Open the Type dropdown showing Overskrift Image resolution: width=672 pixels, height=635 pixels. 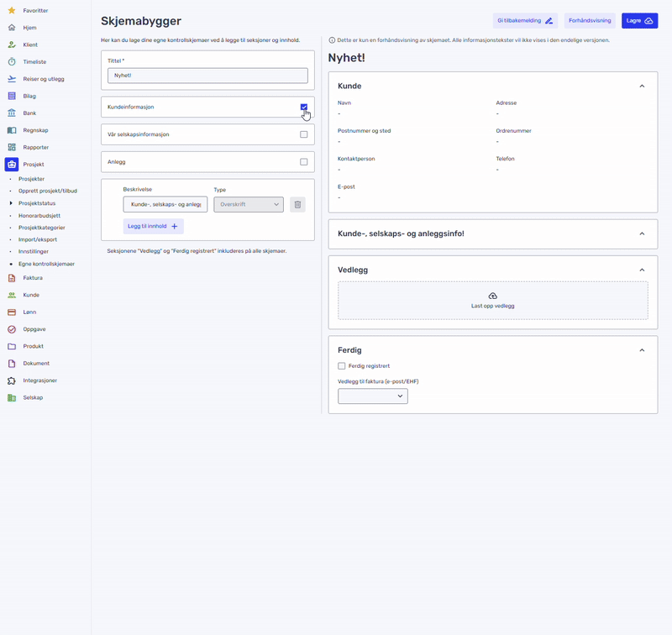(x=249, y=203)
